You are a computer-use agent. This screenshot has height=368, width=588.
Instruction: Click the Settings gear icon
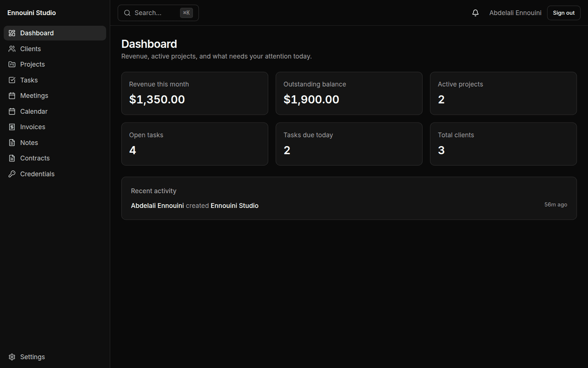tap(12, 357)
